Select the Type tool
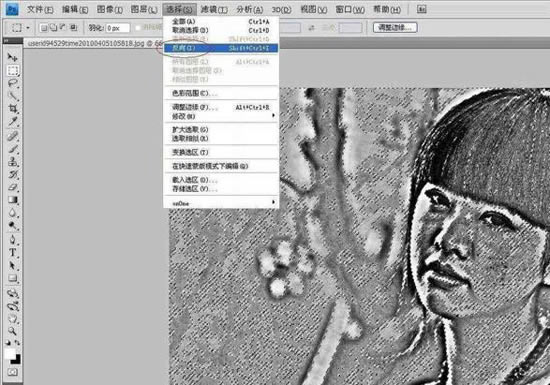The image size is (550, 385). [13, 252]
